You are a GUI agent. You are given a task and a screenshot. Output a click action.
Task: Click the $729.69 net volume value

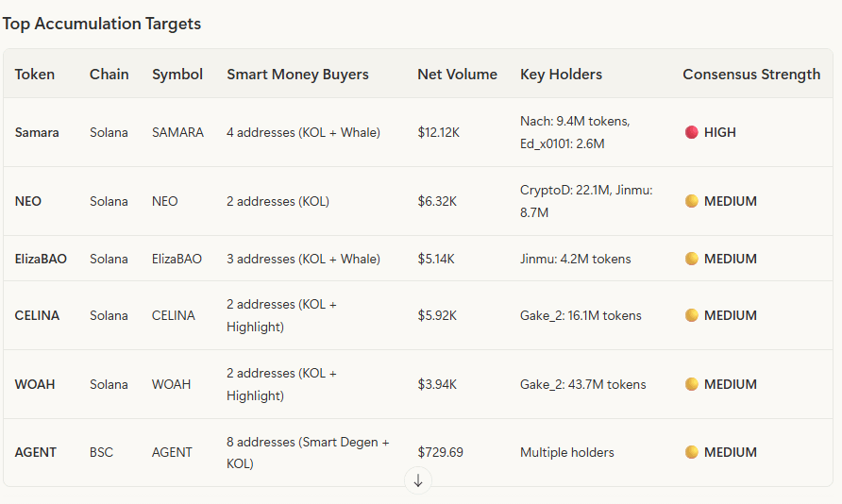440,452
